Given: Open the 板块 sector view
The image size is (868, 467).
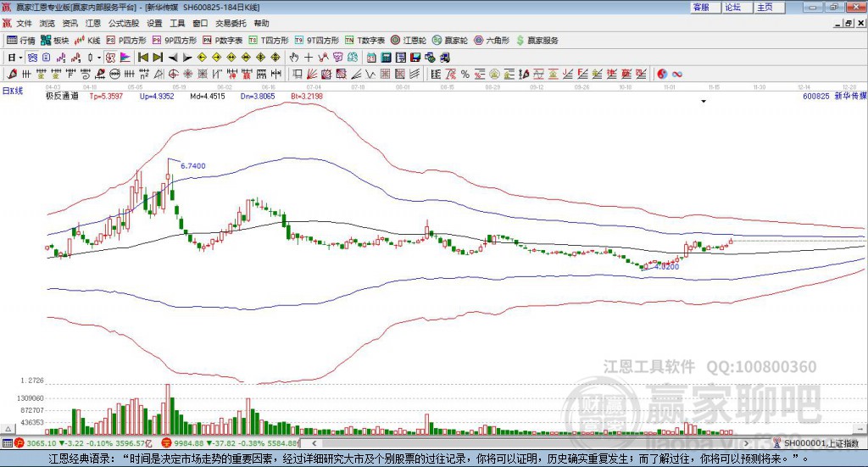Looking at the screenshot, I should [x=55, y=41].
